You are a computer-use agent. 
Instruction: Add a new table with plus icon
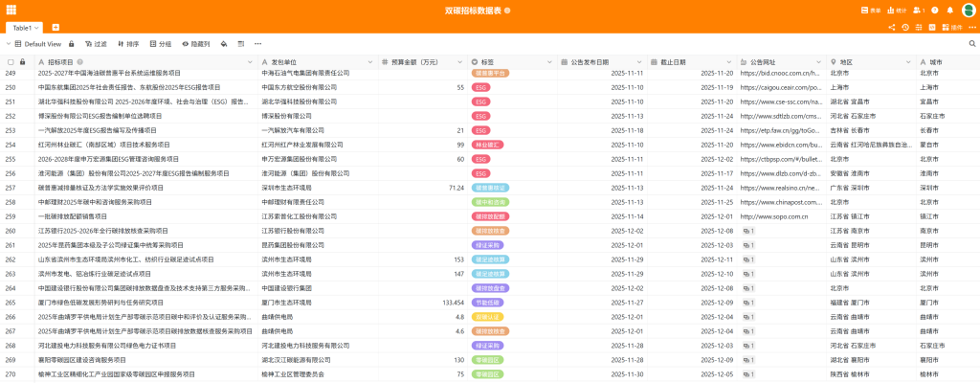click(x=56, y=28)
